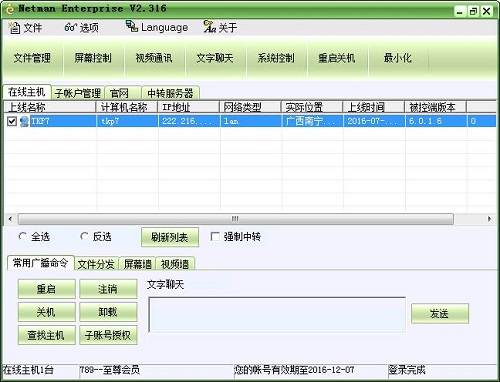Image resolution: width=500 pixels, height=382 pixels.
Task: Switch to 官网 tab
Action: click(123, 93)
